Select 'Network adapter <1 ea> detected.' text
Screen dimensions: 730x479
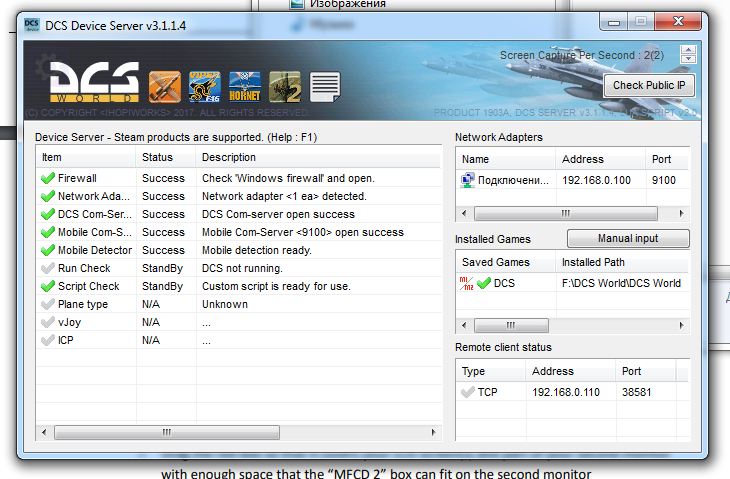point(284,196)
